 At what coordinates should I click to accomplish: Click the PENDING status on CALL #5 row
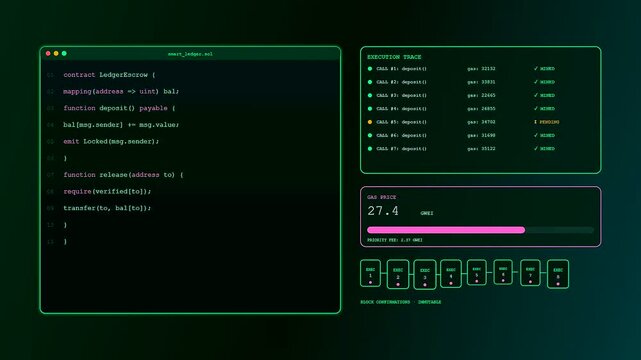(x=547, y=122)
